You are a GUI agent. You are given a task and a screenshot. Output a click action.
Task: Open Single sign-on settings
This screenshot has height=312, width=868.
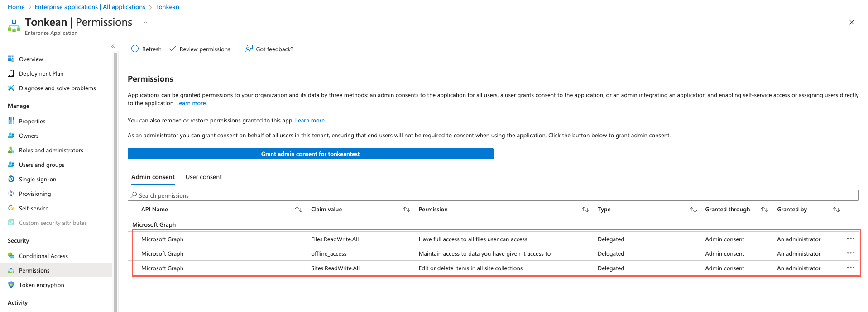tap(38, 180)
